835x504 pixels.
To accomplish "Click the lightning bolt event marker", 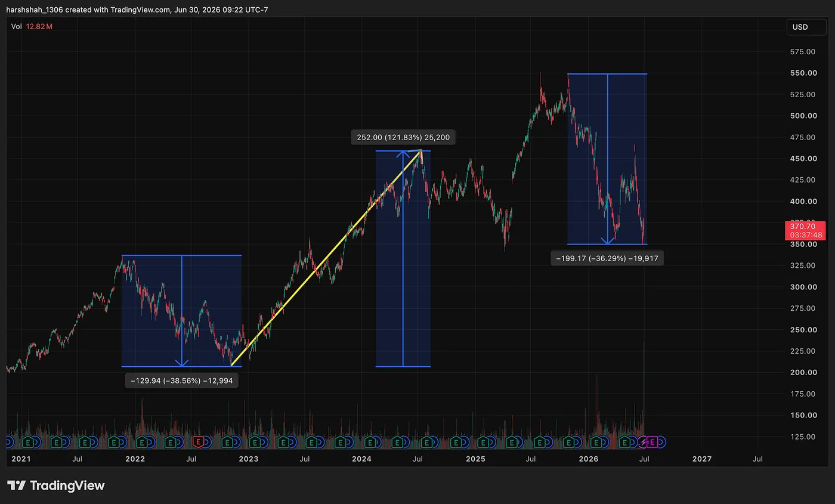I will 644,442.
